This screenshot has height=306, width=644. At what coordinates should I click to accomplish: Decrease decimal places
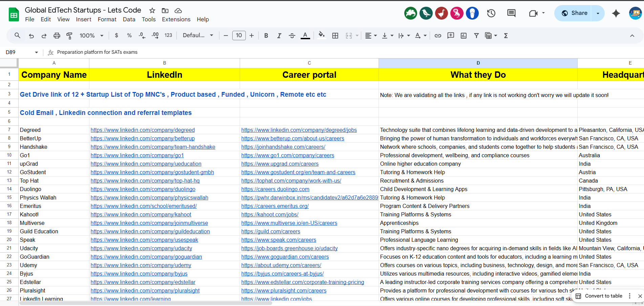(142, 36)
